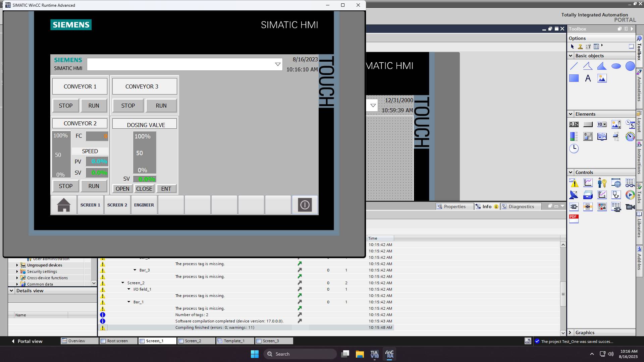
Task: Collapse the Elements section
Action: [571, 114]
